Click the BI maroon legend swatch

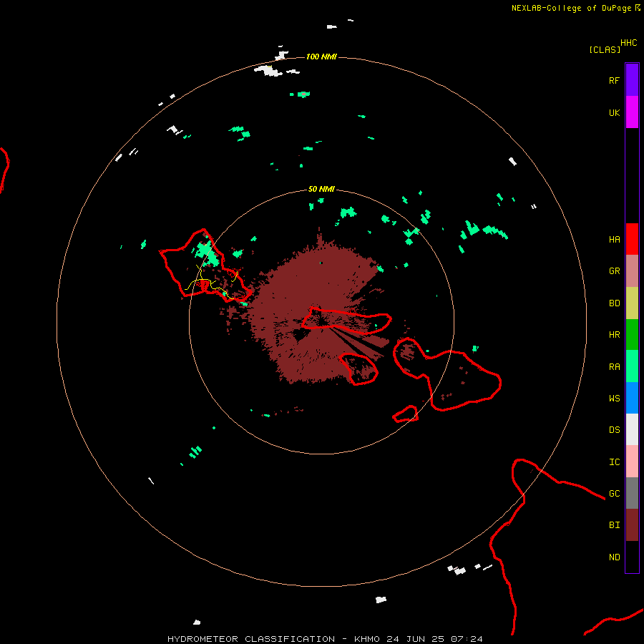pos(632,525)
